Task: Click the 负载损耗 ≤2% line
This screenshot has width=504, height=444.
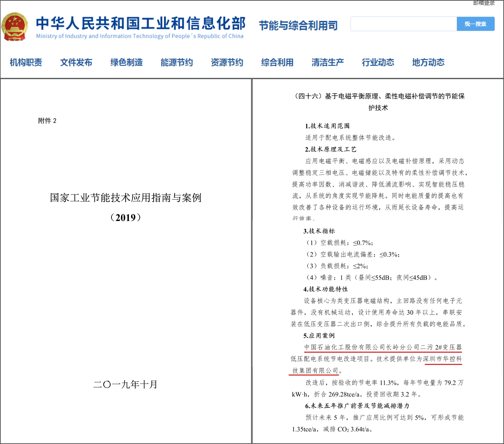Action: point(337,266)
